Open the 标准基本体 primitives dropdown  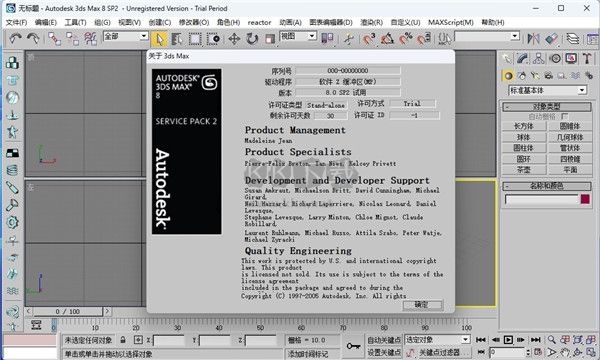click(x=547, y=90)
